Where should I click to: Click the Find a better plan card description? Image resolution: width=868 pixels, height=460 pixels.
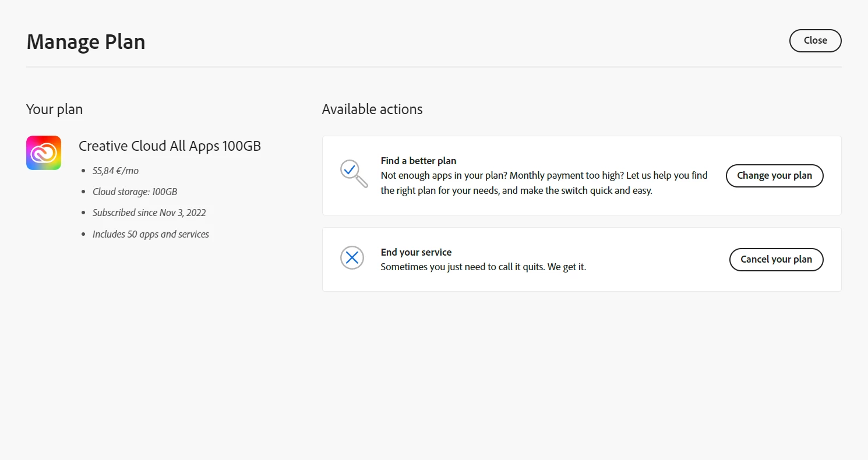[544, 183]
